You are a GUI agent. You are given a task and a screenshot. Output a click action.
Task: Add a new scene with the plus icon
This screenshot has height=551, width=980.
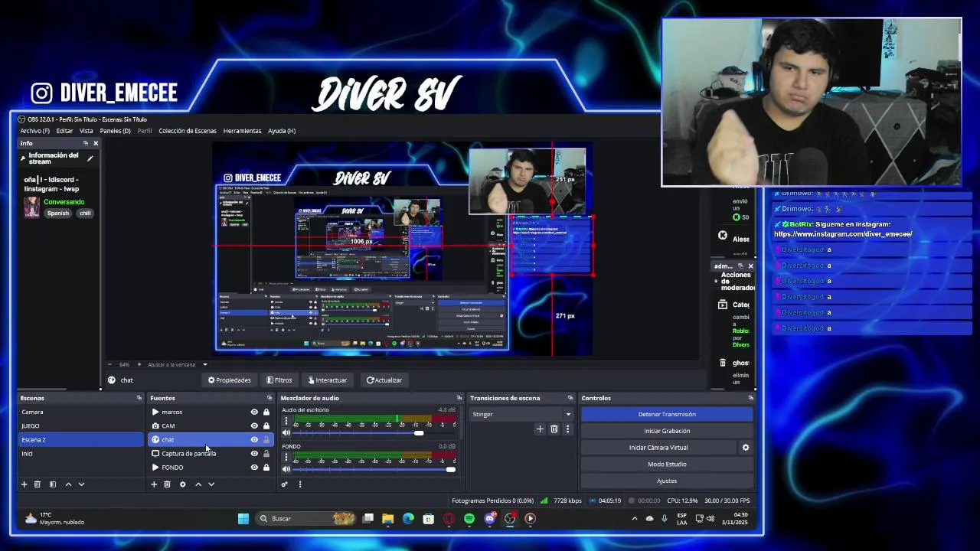tap(24, 484)
